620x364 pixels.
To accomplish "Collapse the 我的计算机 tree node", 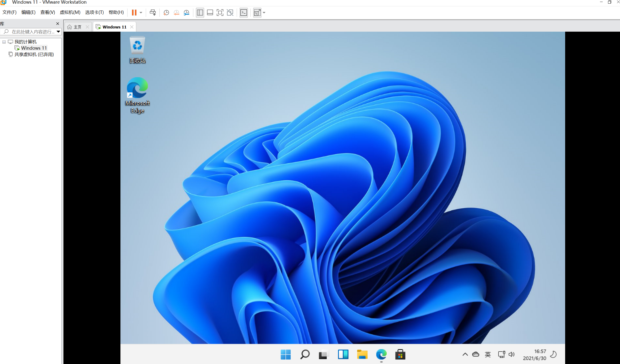I will point(4,42).
